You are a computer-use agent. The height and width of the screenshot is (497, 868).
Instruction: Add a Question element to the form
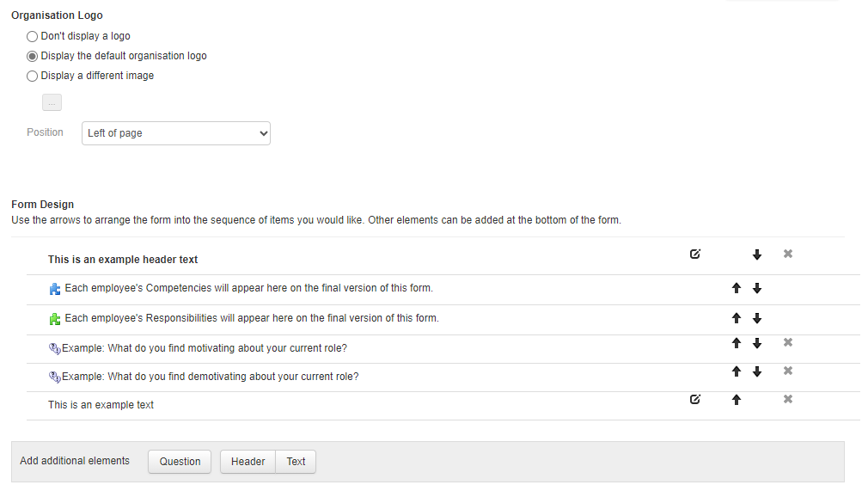coord(180,462)
